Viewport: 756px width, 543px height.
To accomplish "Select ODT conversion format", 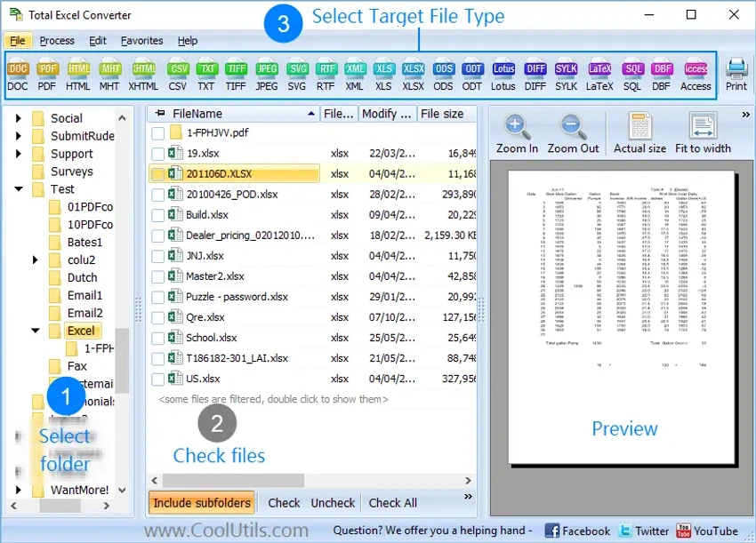I will pyautogui.click(x=472, y=76).
